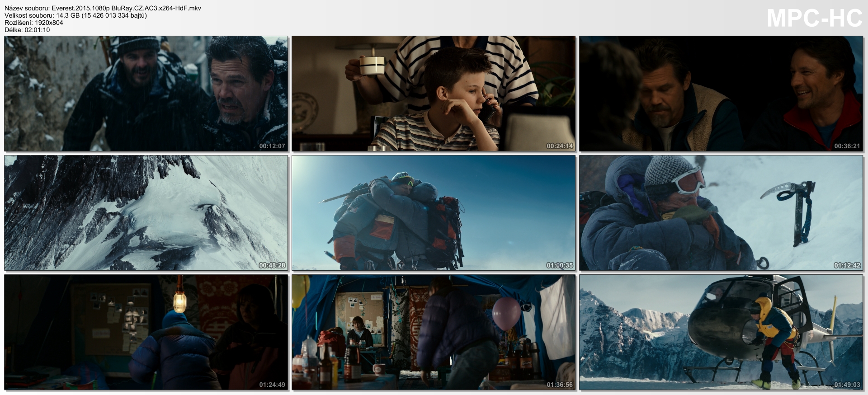The height and width of the screenshot is (395, 868).
Task: Click the hugging climbers thumbnail
Action: pyautogui.click(x=434, y=213)
